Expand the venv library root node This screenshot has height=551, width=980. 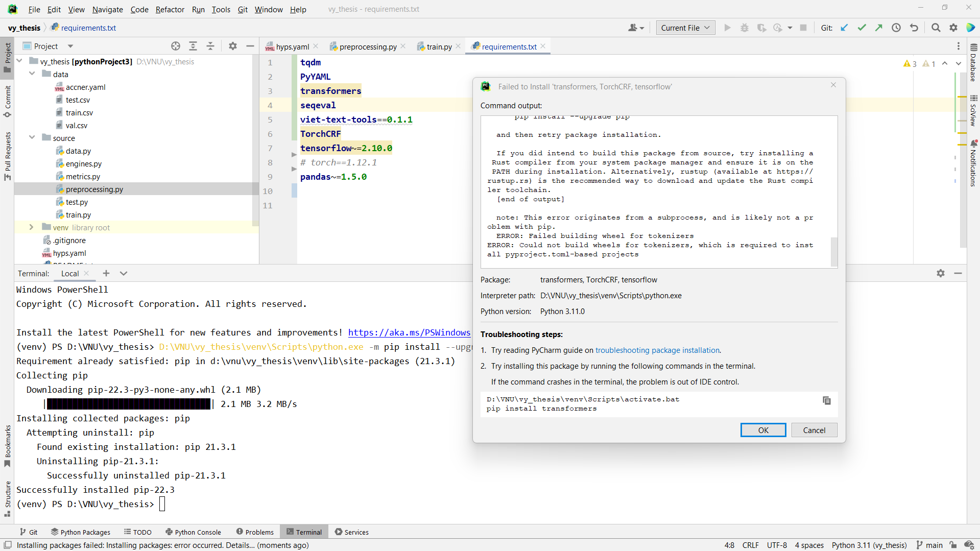coord(32,227)
